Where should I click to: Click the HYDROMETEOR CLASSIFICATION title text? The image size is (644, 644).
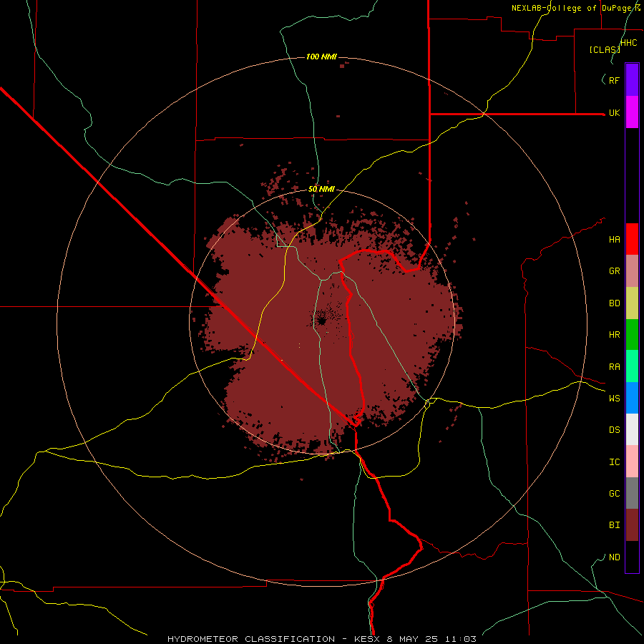250,639
